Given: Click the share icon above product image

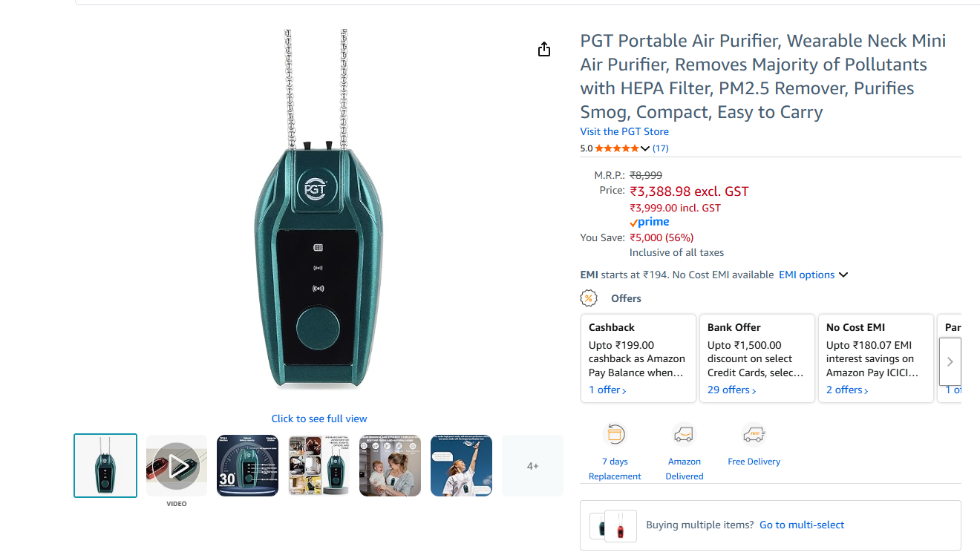Looking at the screenshot, I should 544,49.
